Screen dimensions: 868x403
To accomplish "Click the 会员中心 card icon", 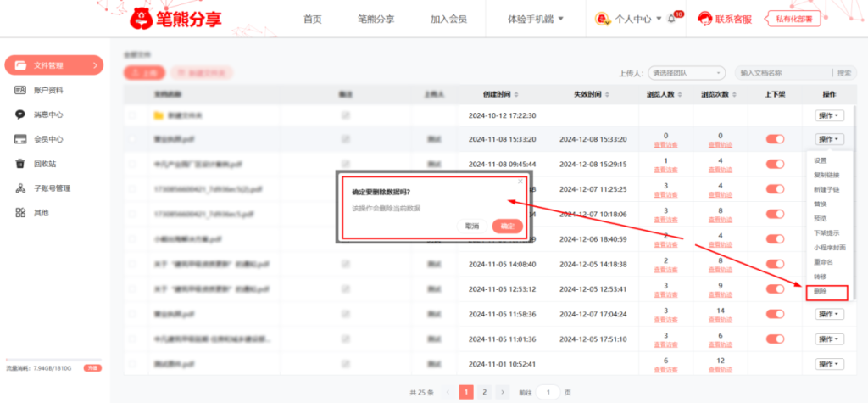I will 20,139.
